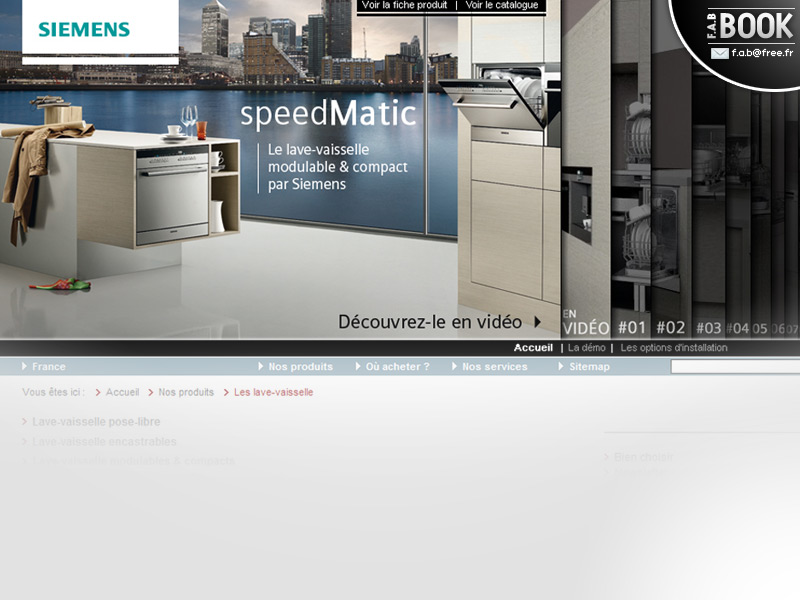
Task: Click the triangle before 'Nos services'
Action: click(x=454, y=366)
